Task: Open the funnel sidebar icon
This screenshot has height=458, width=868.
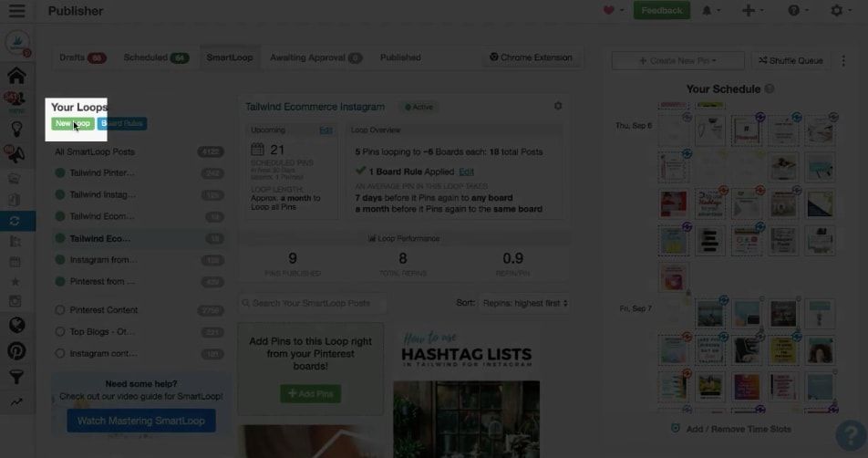Action: point(16,377)
